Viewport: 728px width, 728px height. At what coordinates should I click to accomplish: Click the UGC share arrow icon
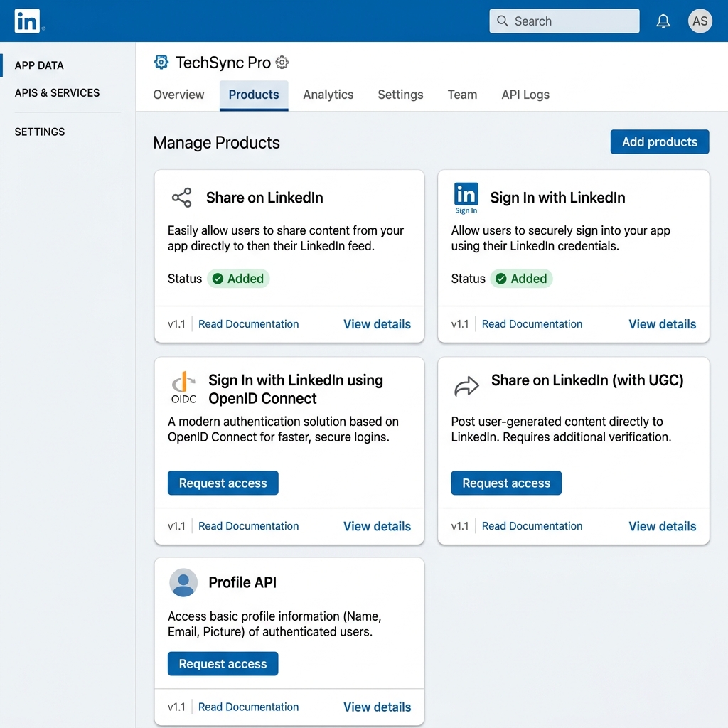pos(466,385)
